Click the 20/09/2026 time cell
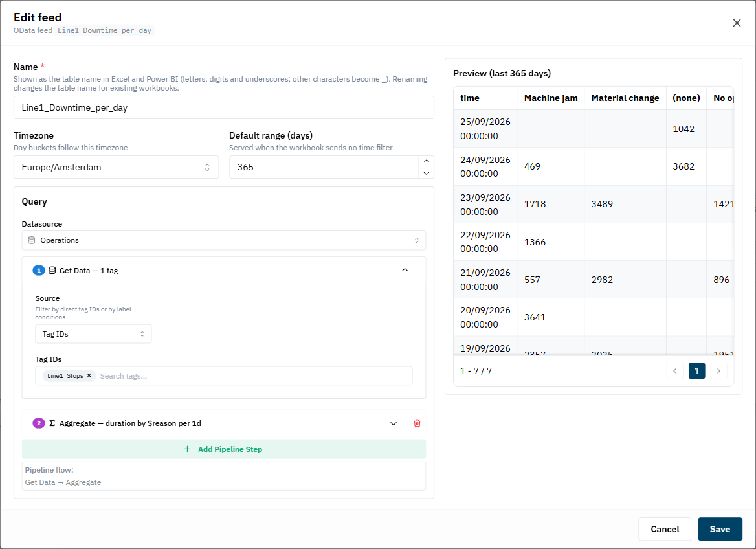This screenshot has width=756, height=549. [x=485, y=317]
